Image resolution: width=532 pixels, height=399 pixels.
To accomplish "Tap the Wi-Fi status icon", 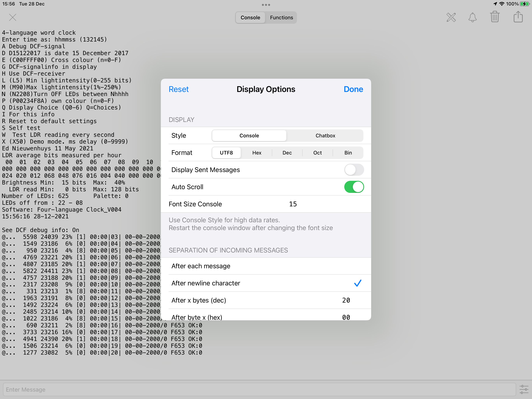I will [x=502, y=4].
